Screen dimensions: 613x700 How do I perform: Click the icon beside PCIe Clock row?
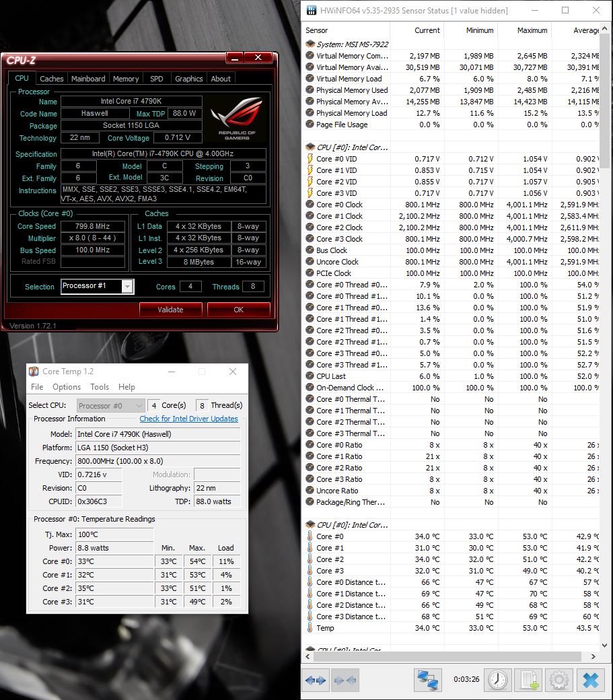click(x=310, y=273)
